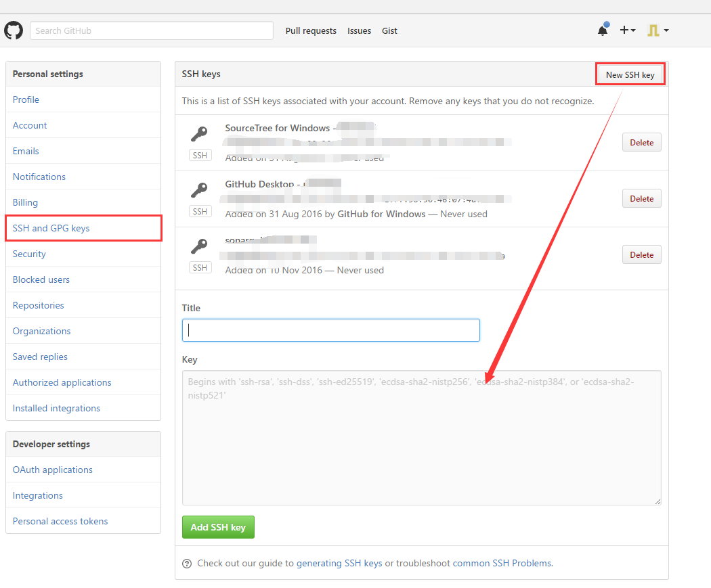The height and width of the screenshot is (588, 711).
Task: Open Personal access tokens
Action: click(83, 521)
